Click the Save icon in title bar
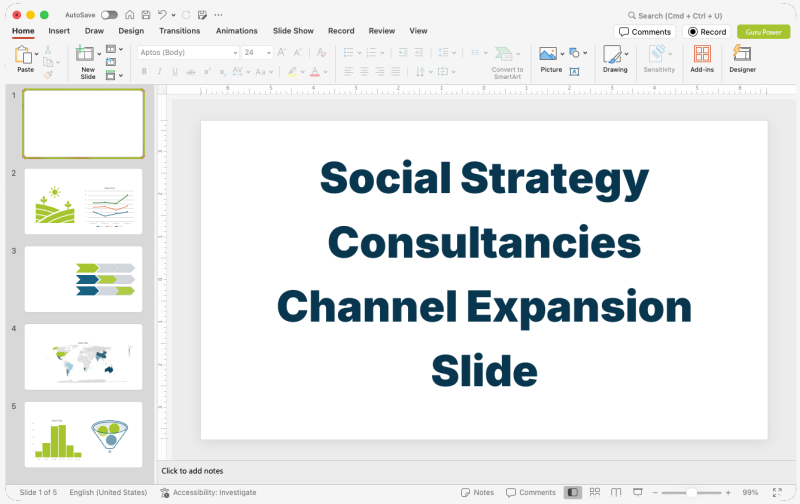Screen dimensions: 800x504 click(145, 15)
